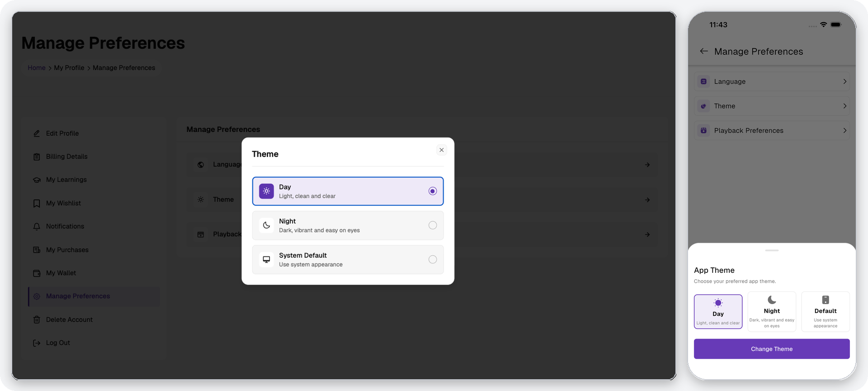Tap the chevron on mobile Theme row
Screen dimensions: 868x391
coord(844,106)
